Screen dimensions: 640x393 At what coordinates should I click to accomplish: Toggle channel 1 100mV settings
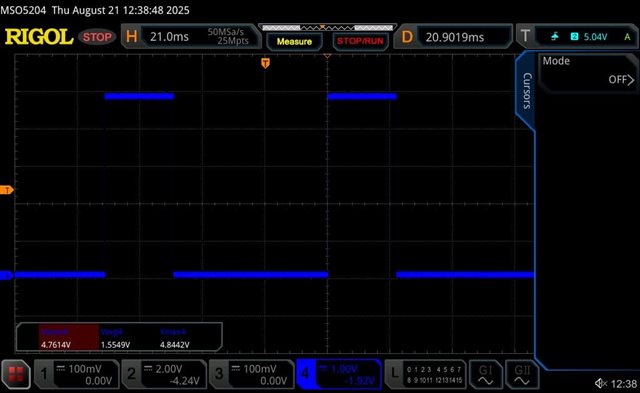pos(77,374)
